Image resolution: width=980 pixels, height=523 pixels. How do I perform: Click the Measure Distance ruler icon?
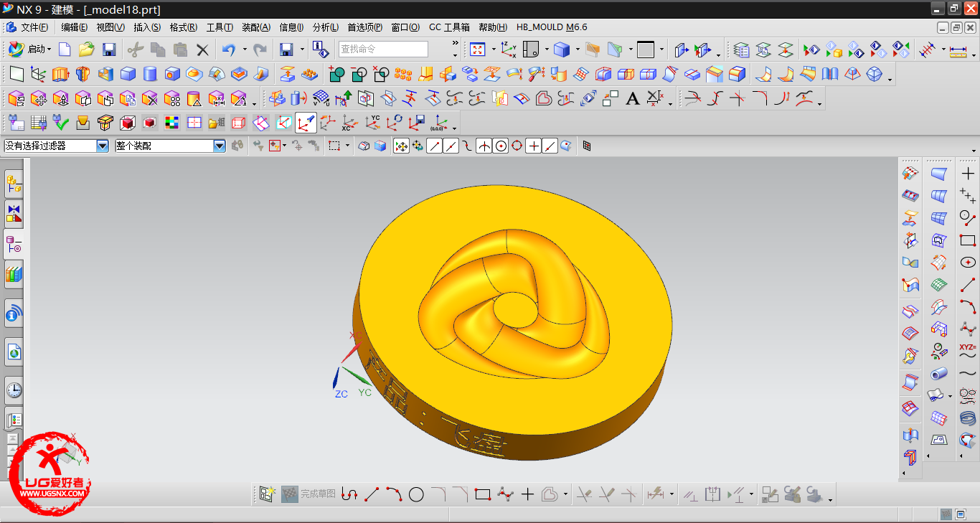click(x=958, y=50)
